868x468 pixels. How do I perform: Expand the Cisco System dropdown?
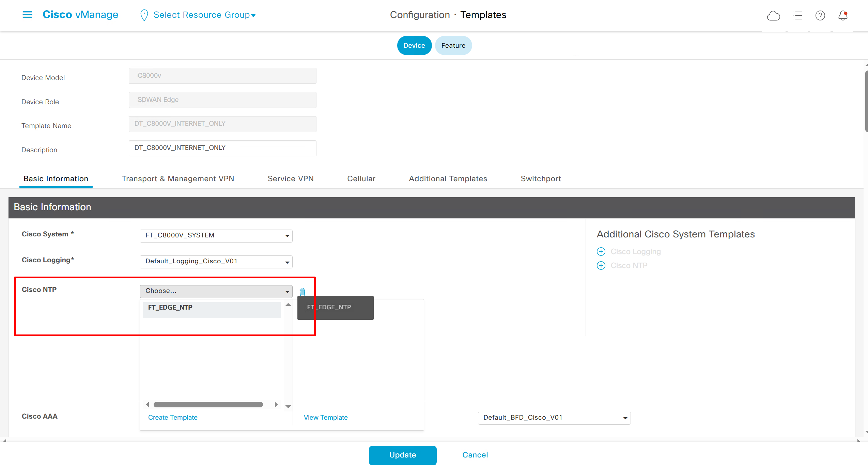click(x=216, y=236)
